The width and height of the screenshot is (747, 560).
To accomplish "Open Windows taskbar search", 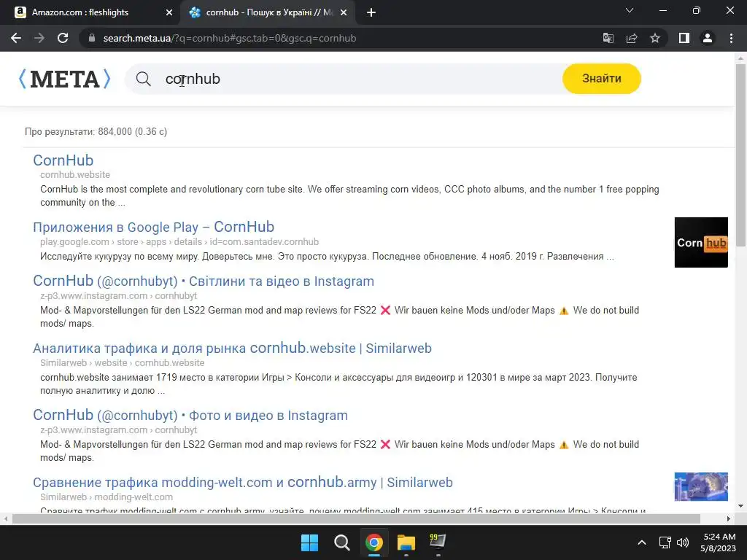I will 341,542.
